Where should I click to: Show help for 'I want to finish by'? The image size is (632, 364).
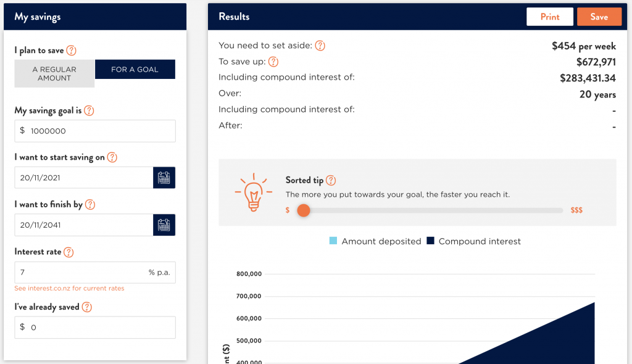pyautogui.click(x=90, y=204)
